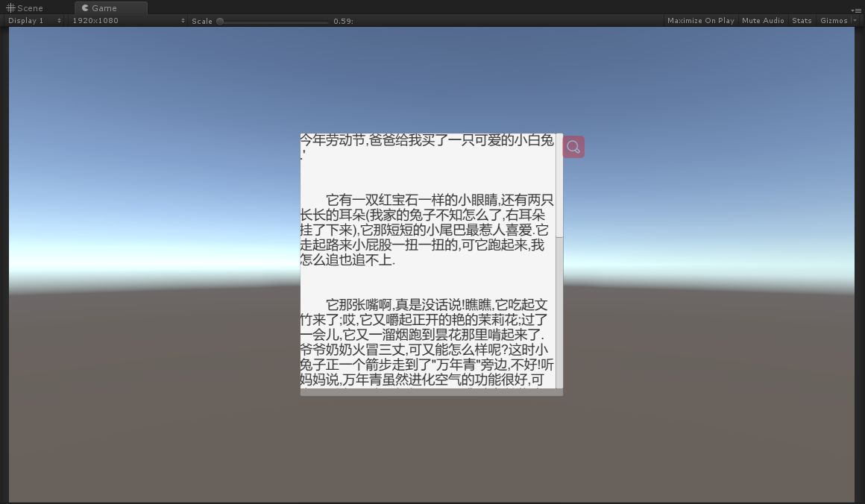Open the Display 1 dropdown
The image size is (865, 504).
point(34,20)
